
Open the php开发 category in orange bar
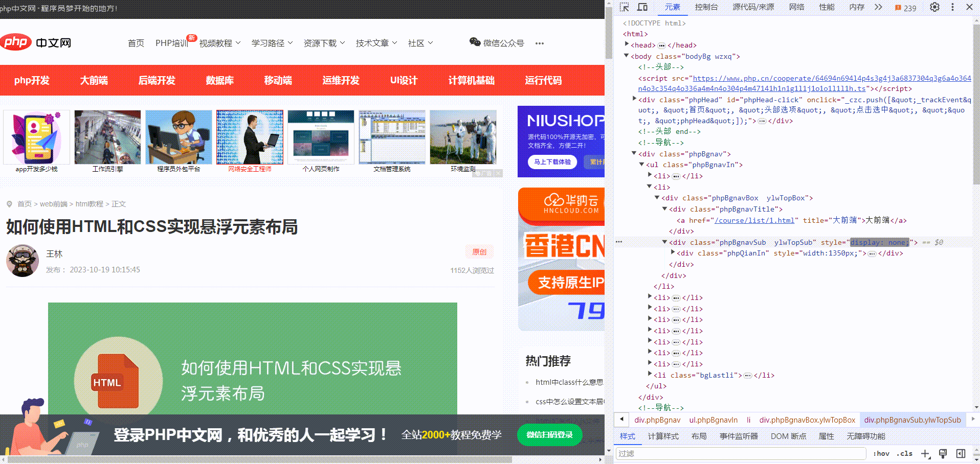[x=32, y=80]
